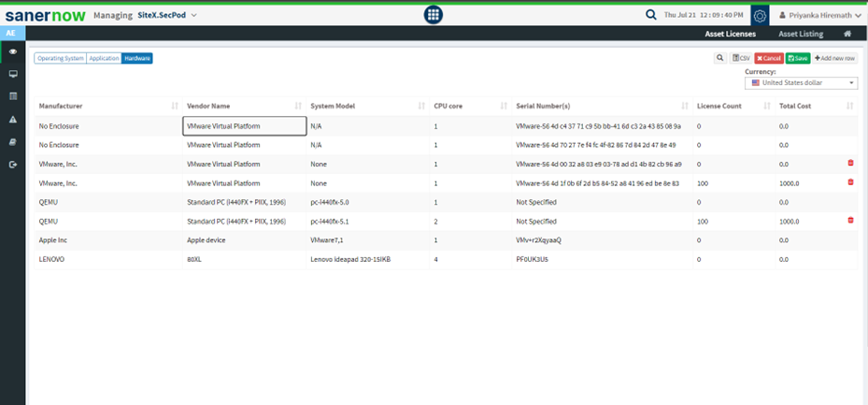Click the green Save button

pos(798,58)
